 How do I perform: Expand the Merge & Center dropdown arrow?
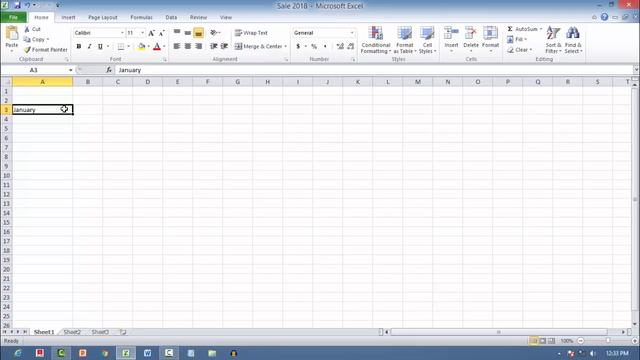point(286,47)
